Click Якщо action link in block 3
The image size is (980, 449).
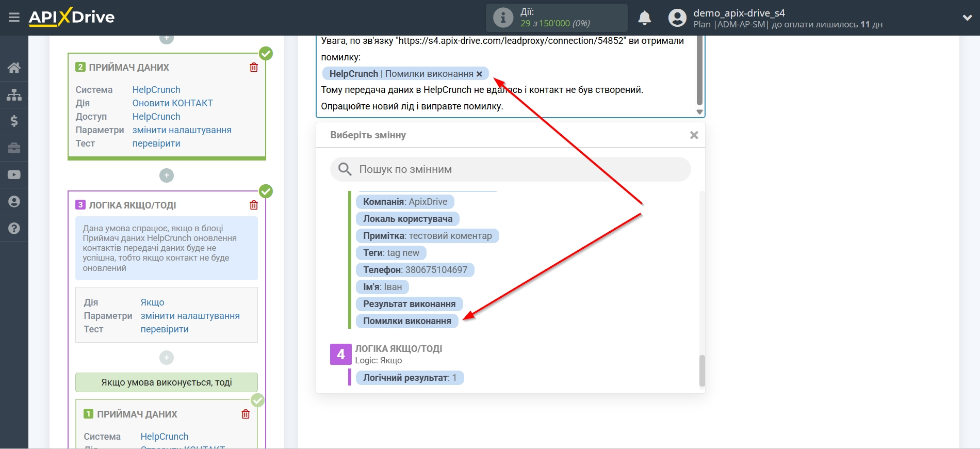152,302
